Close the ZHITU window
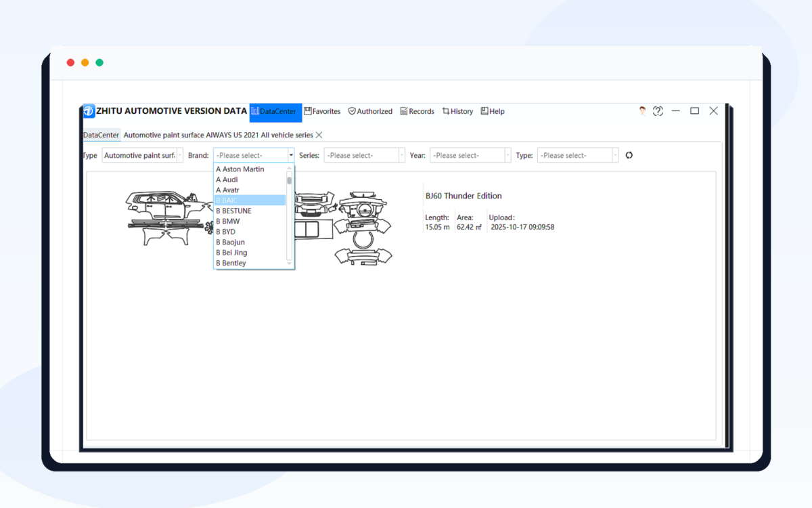Screen dimensions: 812x508 [x=713, y=111]
